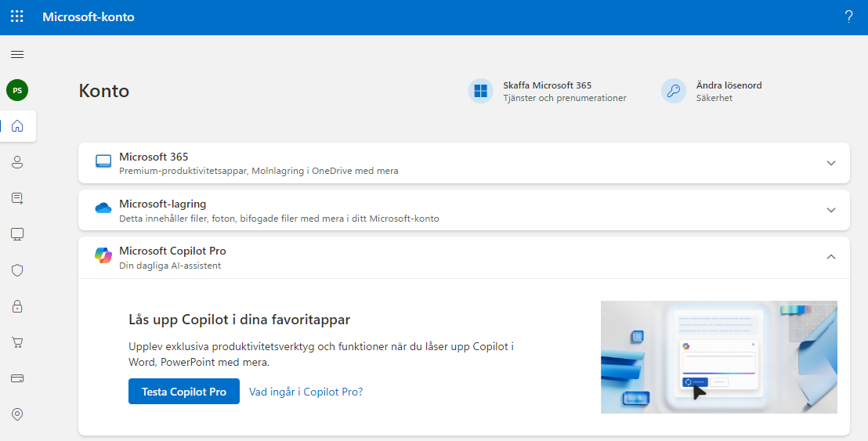Open the Ändra lösenord link
Viewport: 868px width, 441px height.
pyautogui.click(x=729, y=85)
